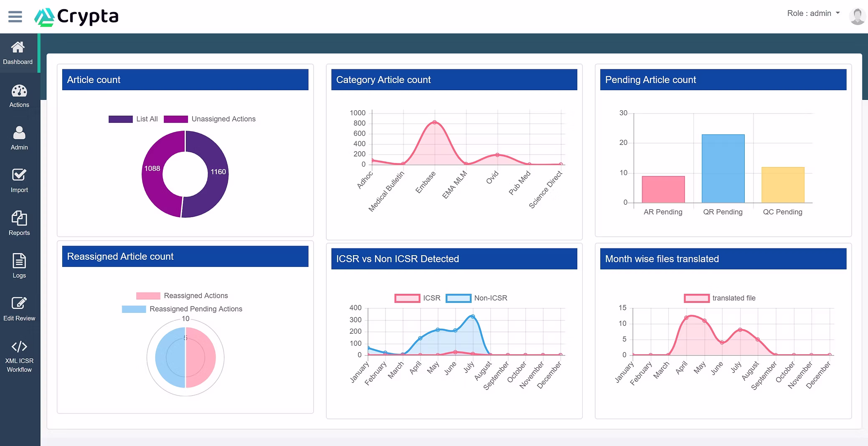The height and width of the screenshot is (446, 868).
Task: Toggle the translated file legend
Action: [720, 298]
